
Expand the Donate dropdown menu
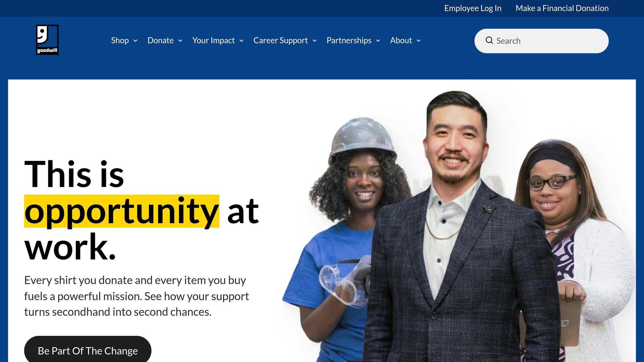pyautogui.click(x=165, y=41)
